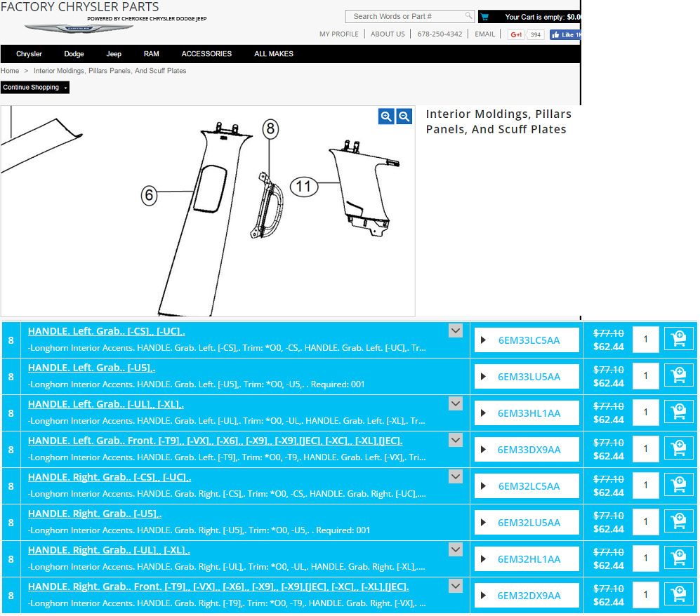Expand part number 6EM33LU5AA arrow
The height and width of the screenshot is (616, 700).
pyautogui.click(x=483, y=377)
